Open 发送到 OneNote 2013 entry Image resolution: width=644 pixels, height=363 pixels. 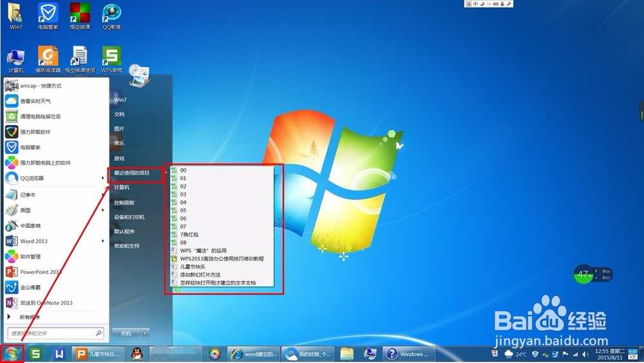(55, 302)
